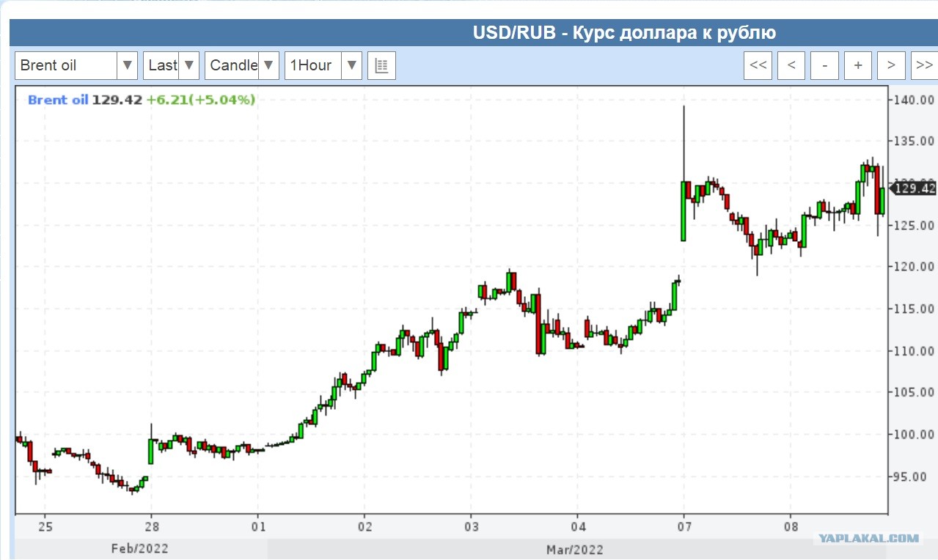Expand the Last price type dropdown
The height and width of the screenshot is (560, 938).
point(171,65)
